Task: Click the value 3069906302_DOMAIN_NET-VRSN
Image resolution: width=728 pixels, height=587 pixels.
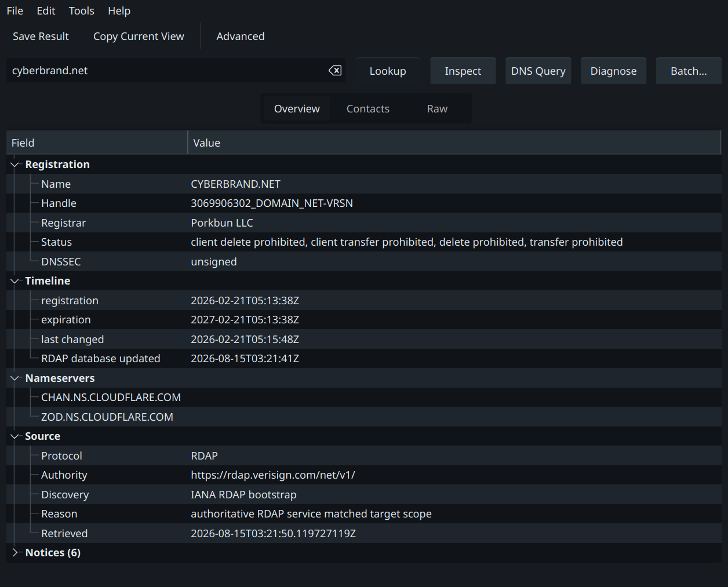Action: [x=272, y=203]
